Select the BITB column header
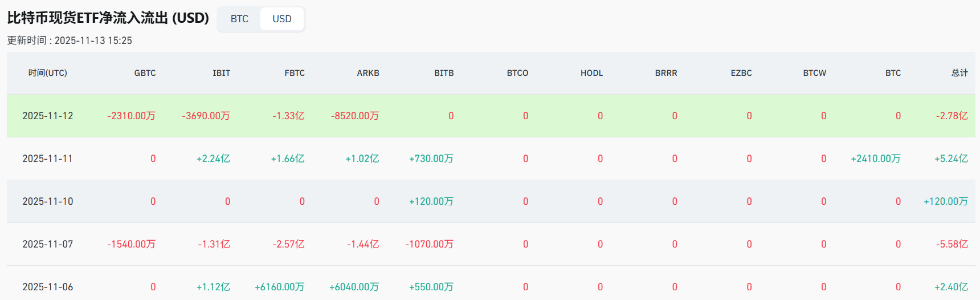 point(444,73)
